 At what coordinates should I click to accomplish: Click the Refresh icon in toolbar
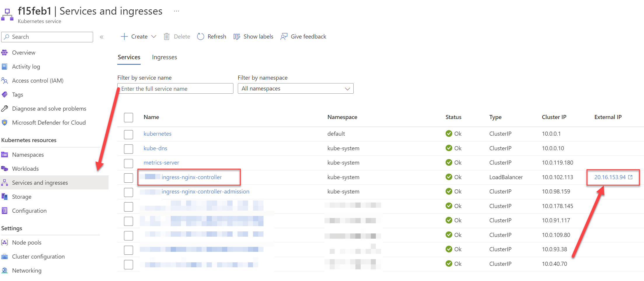coord(200,36)
